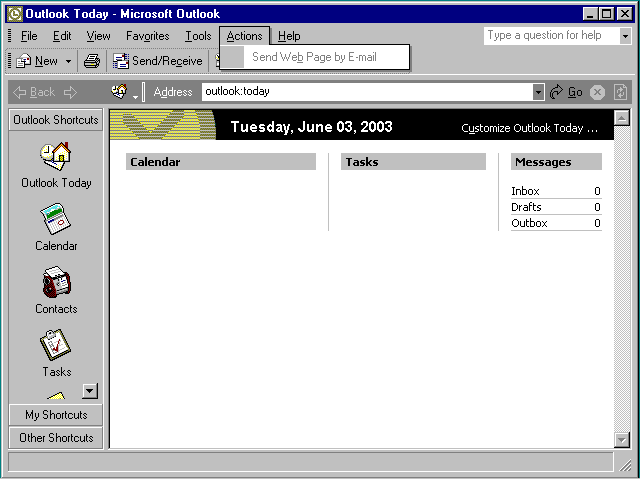Open the File menu

tap(29, 36)
